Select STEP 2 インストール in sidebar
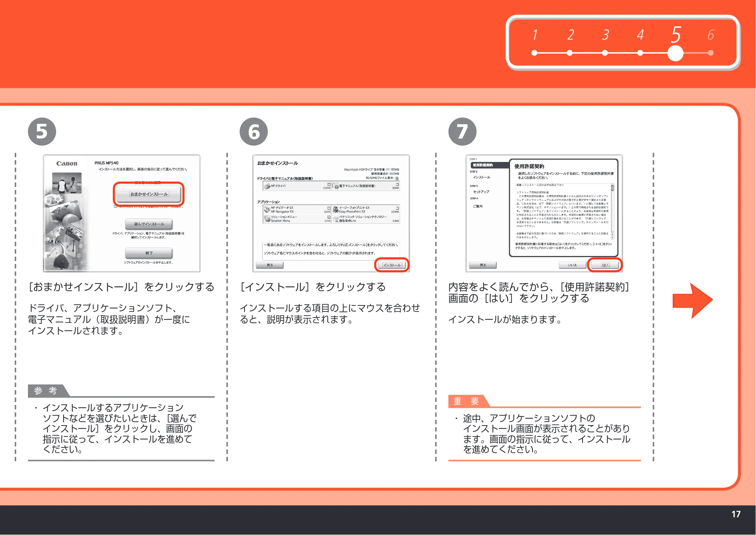The image size is (756, 535). (x=481, y=177)
